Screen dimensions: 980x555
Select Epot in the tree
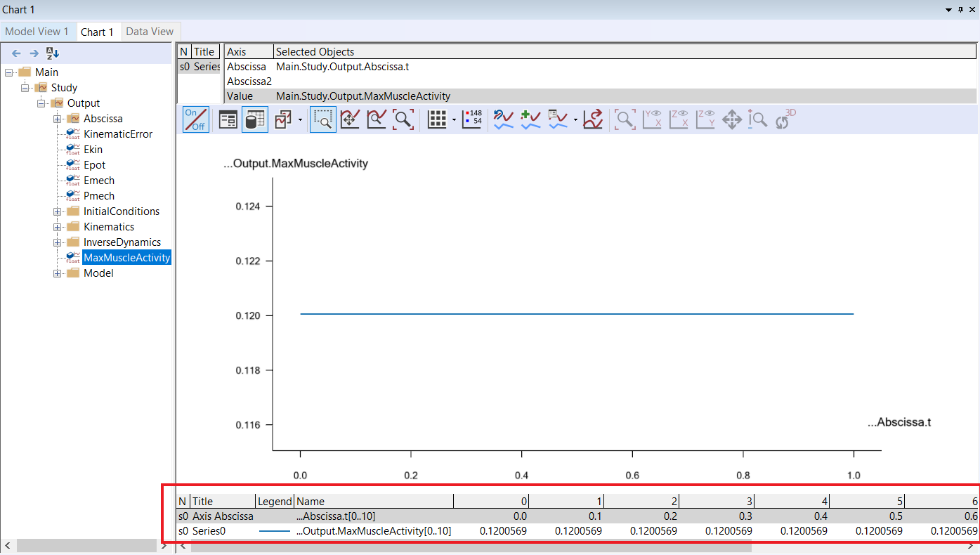(x=94, y=165)
